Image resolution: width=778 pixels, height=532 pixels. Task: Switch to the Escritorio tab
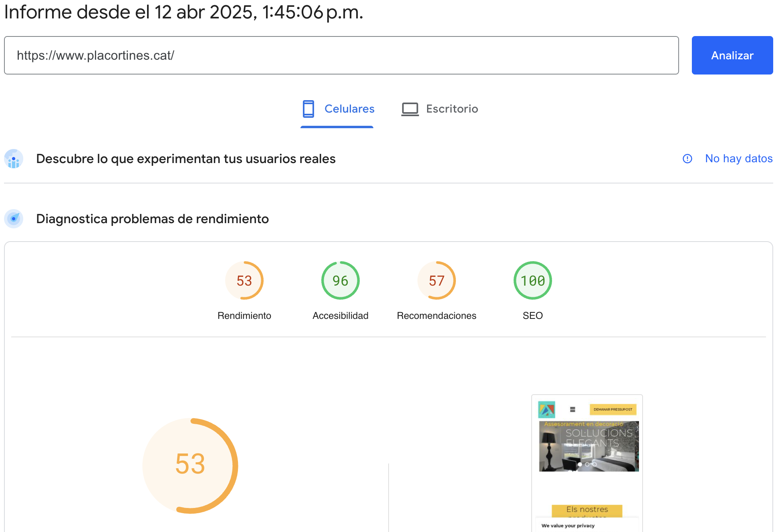pos(451,109)
